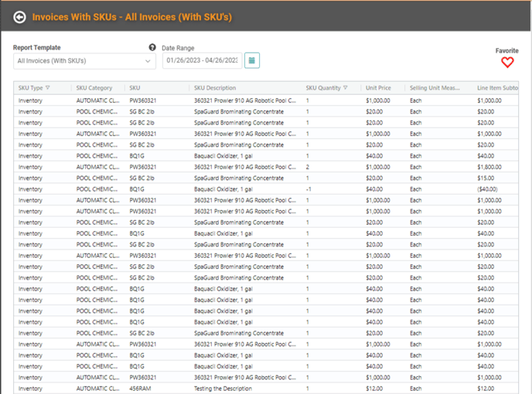Viewport: 532px width, 394px height.
Task: Select the 456RAM SKU cell
Action: [x=139, y=389]
